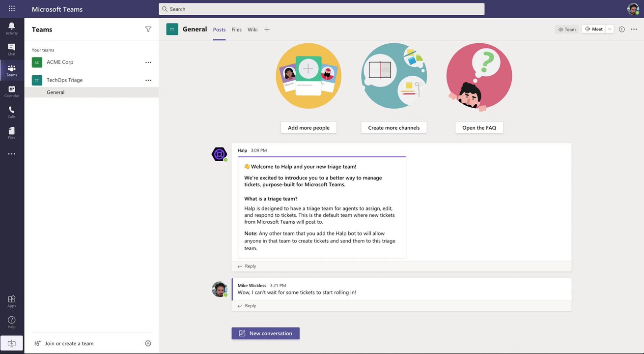Select Teams in the left rail
644x354 pixels.
[x=12, y=70]
